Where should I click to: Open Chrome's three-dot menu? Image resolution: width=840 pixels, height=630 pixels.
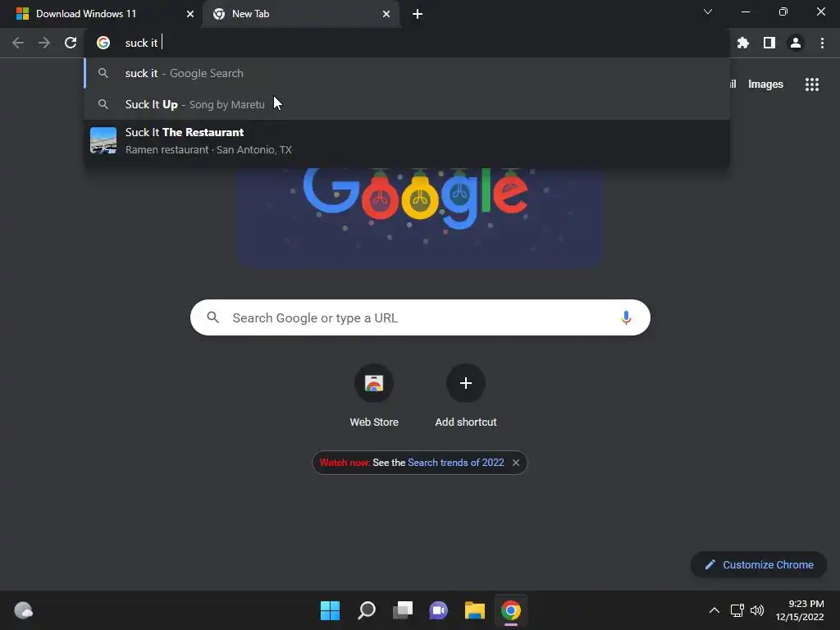(822, 43)
